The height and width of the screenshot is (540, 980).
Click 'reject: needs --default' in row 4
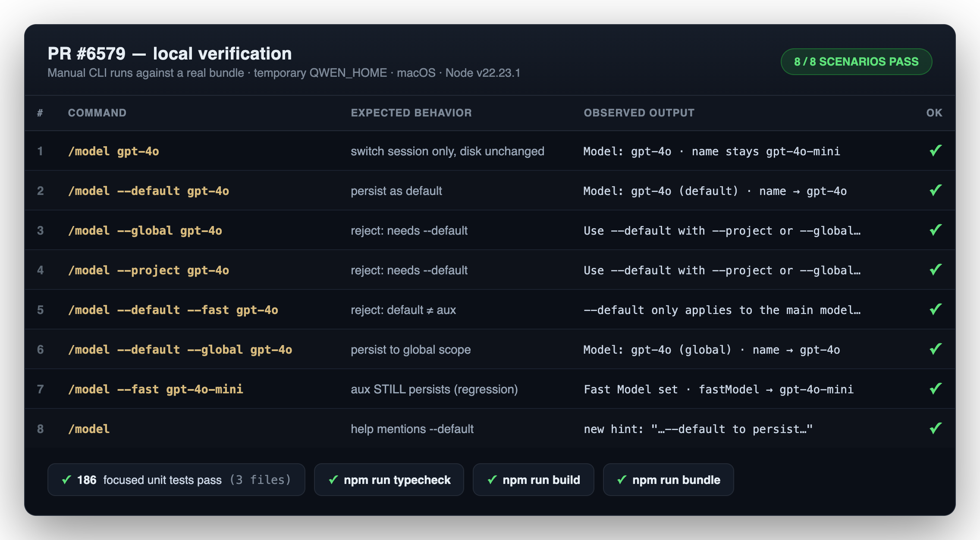(409, 270)
